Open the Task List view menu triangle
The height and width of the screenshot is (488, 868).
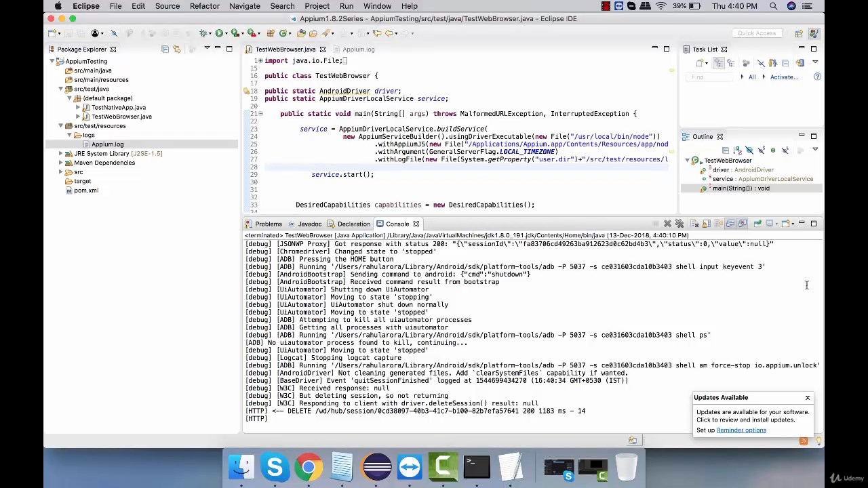tap(815, 62)
